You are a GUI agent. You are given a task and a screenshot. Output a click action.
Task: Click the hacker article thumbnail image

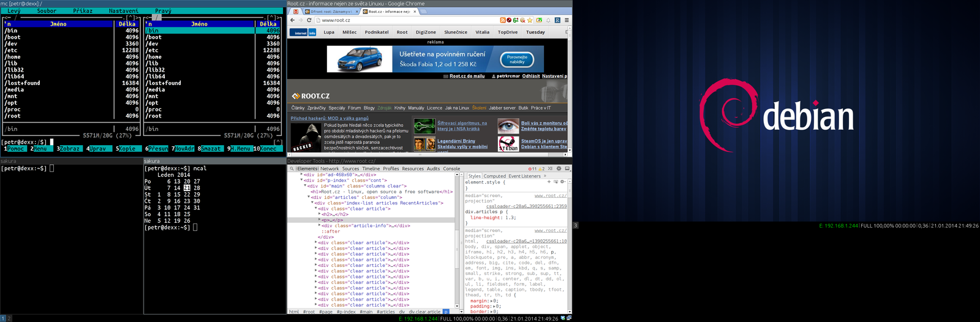point(306,137)
